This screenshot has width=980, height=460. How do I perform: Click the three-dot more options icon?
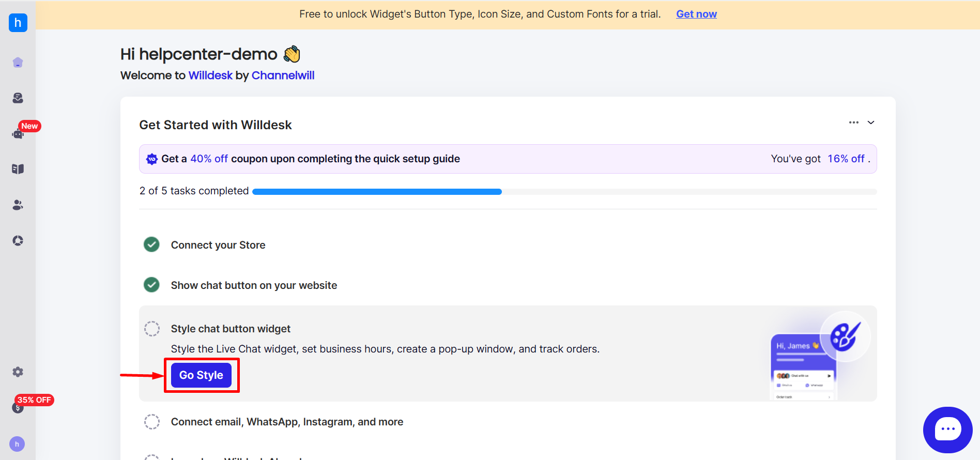(854, 122)
